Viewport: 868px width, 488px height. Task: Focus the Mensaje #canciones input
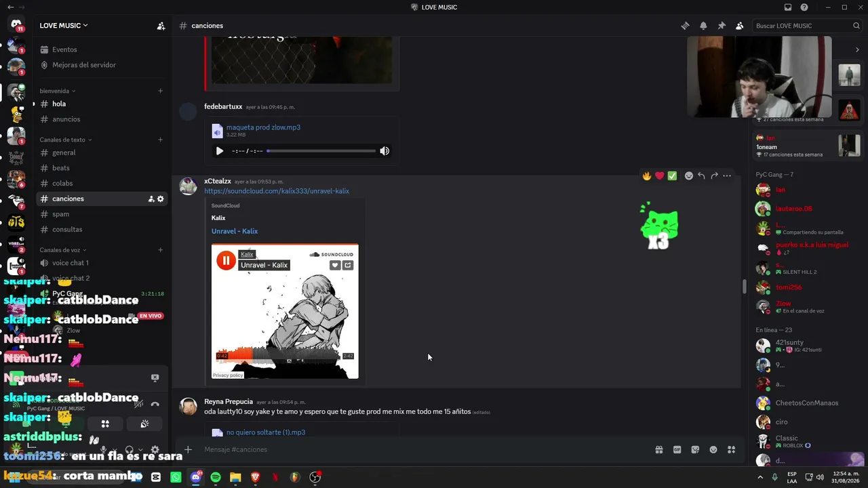click(420, 449)
